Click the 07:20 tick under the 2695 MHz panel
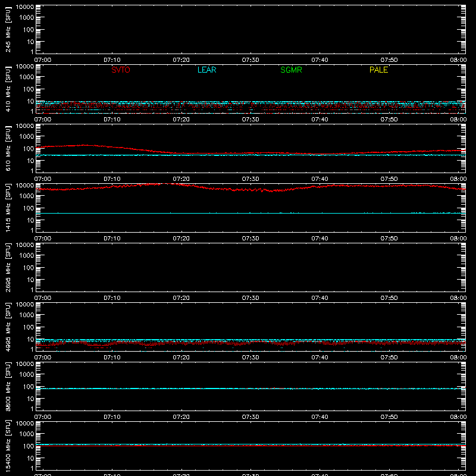The height and width of the screenshot is (476, 476). pyautogui.click(x=181, y=298)
